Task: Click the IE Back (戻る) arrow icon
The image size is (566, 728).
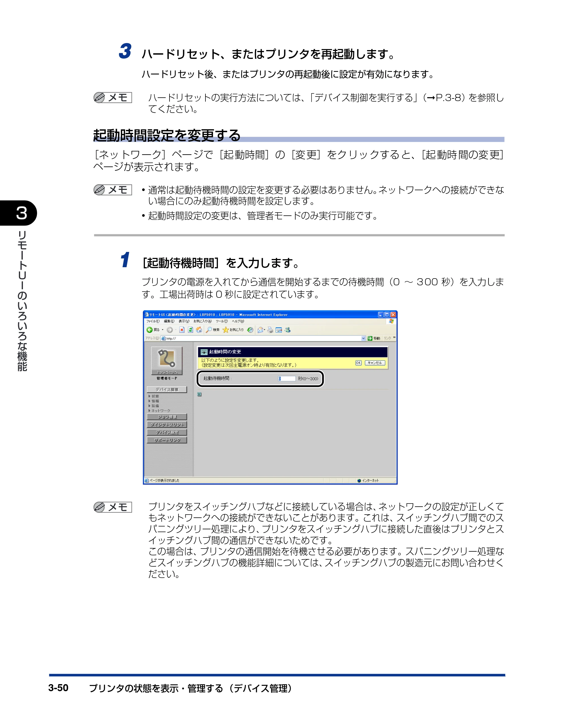Action: click(x=149, y=330)
